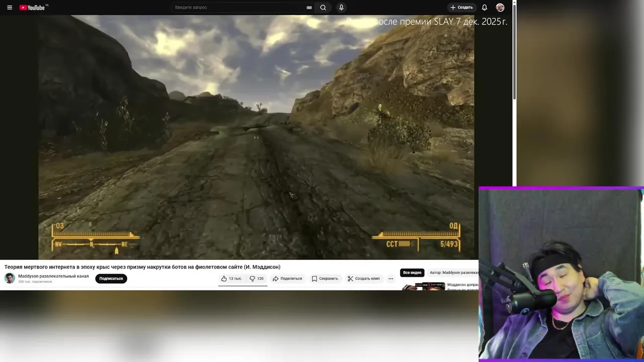
Task: Open the YouTube hamburger guide menu
Action: tap(9, 8)
